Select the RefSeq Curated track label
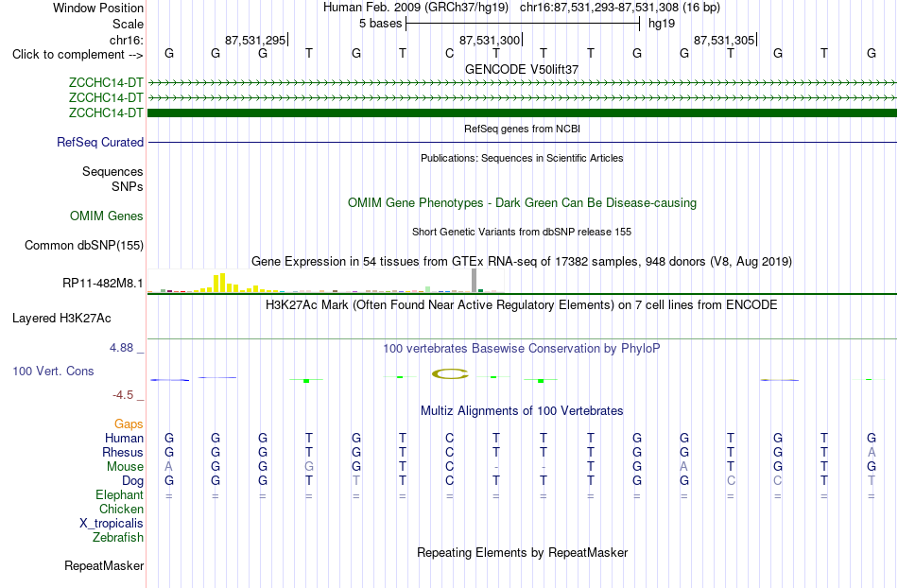This screenshot has width=898, height=588. point(100,142)
